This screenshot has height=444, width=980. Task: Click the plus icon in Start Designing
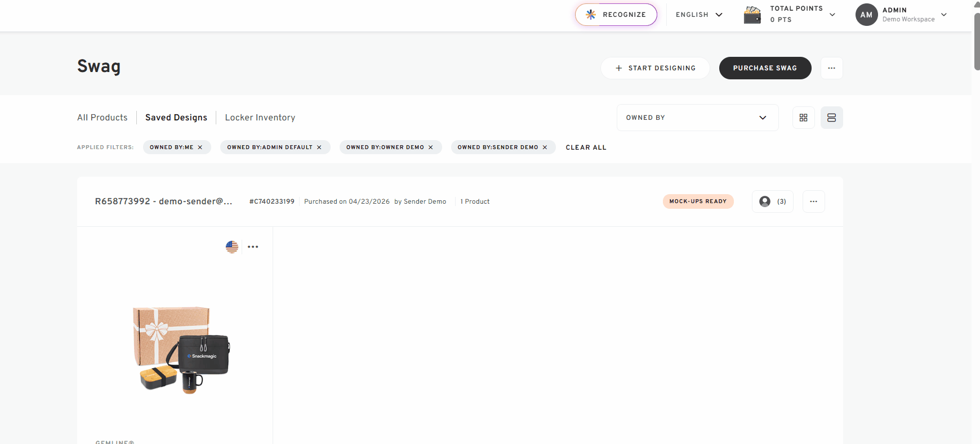coord(618,68)
